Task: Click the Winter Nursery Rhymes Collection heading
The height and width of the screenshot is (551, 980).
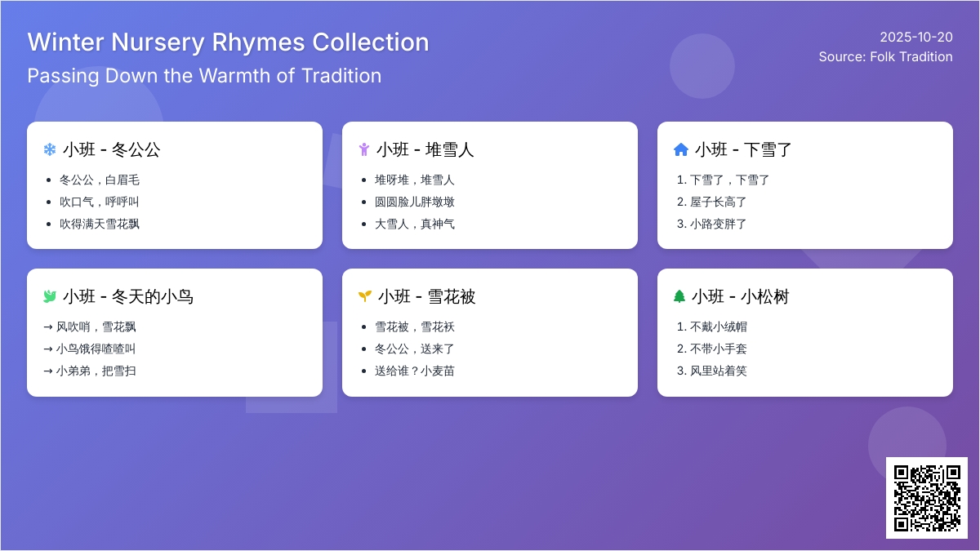Action: pos(228,42)
